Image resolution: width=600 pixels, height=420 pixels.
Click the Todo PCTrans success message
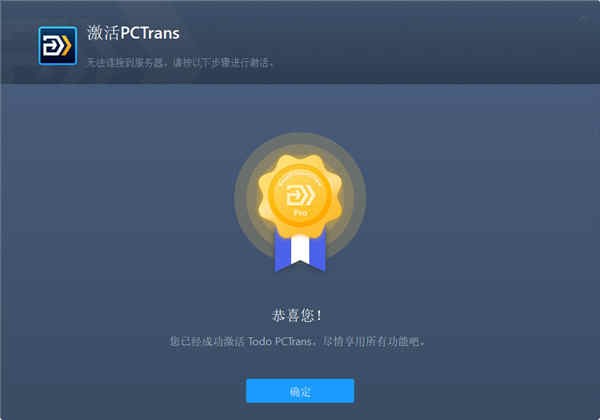click(297, 341)
